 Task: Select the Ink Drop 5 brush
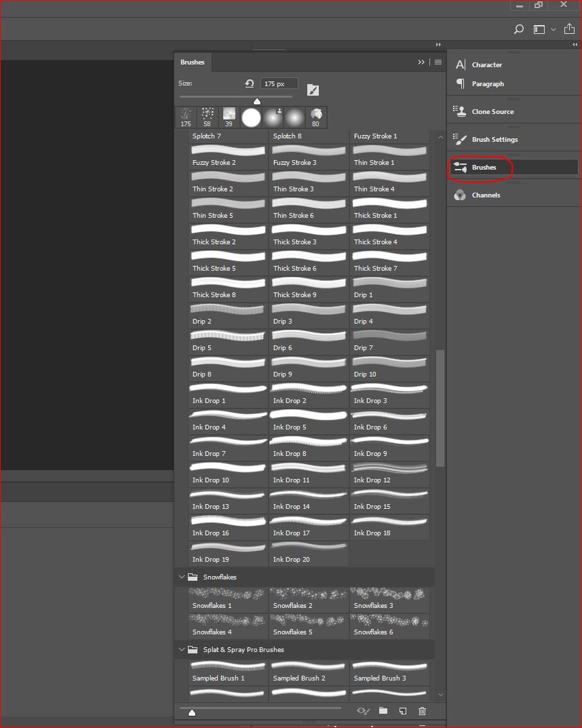[309, 421]
